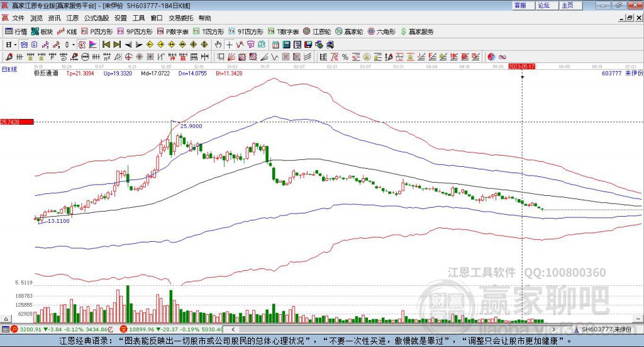
Task: Click the Md=17.0722 value
Action: [x=155, y=73]
